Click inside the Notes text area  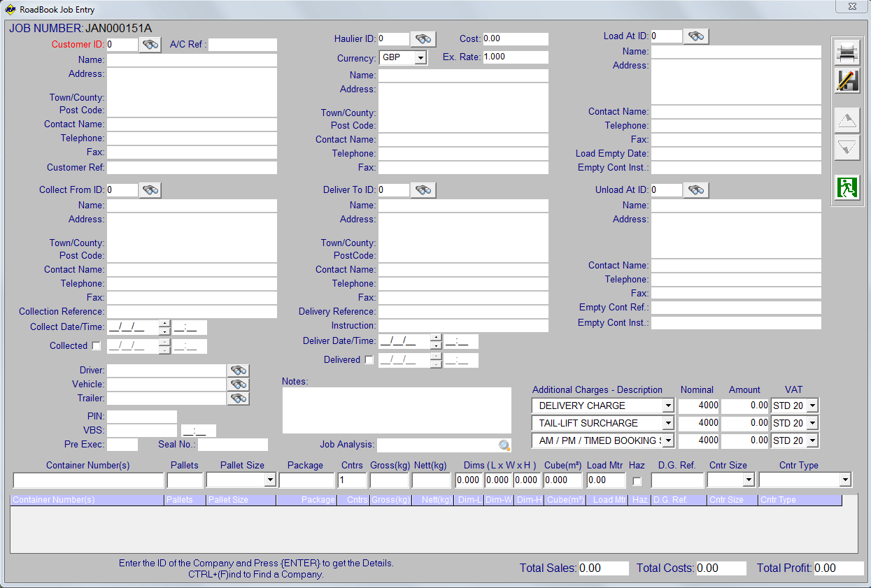click(x=397, y=410)
